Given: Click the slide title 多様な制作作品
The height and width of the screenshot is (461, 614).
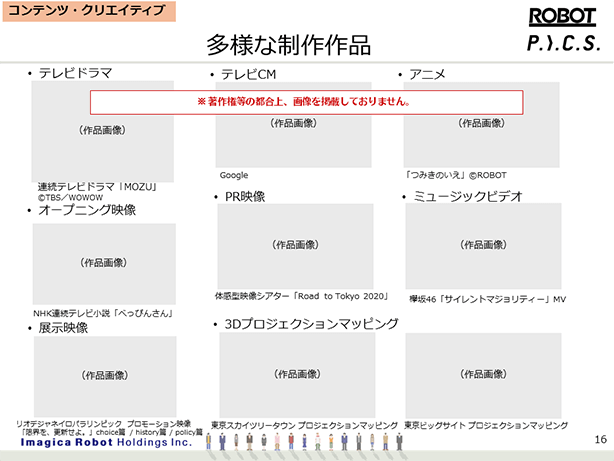Looking at the screenshot, I should pyautogui.click(x=289, y=45).
